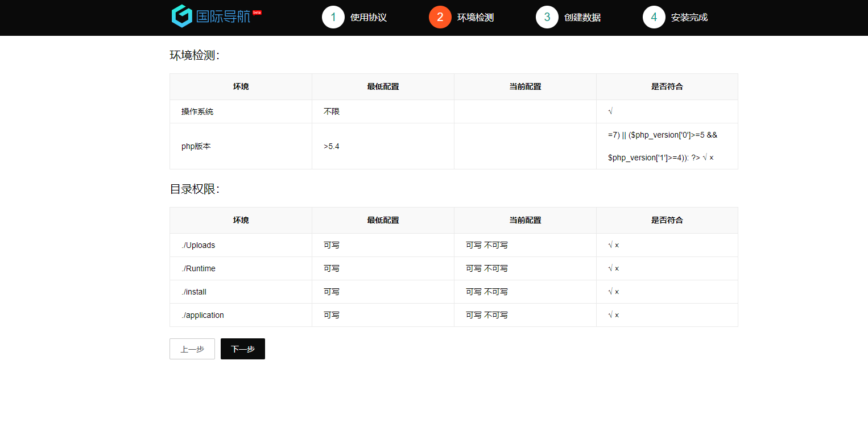This screenshot has height=439, width=868.
Task: Click the 环境检测 step label
Action: pyautogui.click(x=476, y=18)
